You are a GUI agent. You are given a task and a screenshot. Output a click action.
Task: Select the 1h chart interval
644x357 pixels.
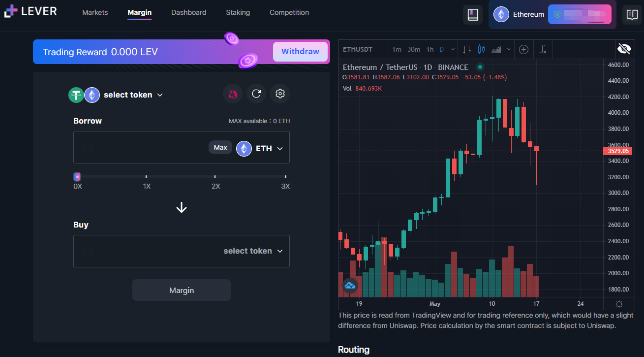[x=430, y=49]
